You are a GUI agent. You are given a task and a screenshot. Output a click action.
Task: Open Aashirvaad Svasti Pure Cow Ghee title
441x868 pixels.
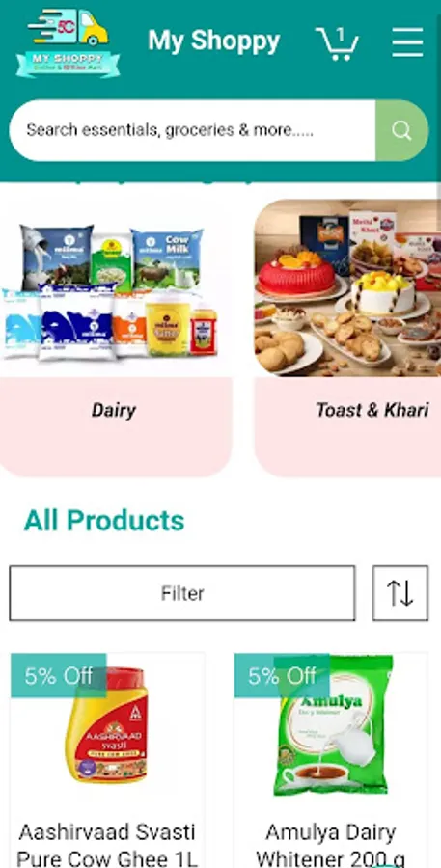click(107, 845)
